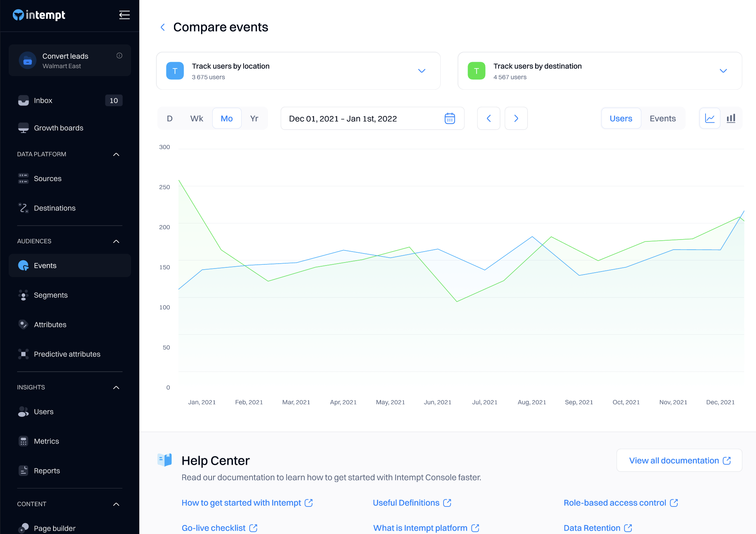This screenshot has height=534, width=756.
Task: Click the info icon on Convert leads
Action: (x=119, y=56)
